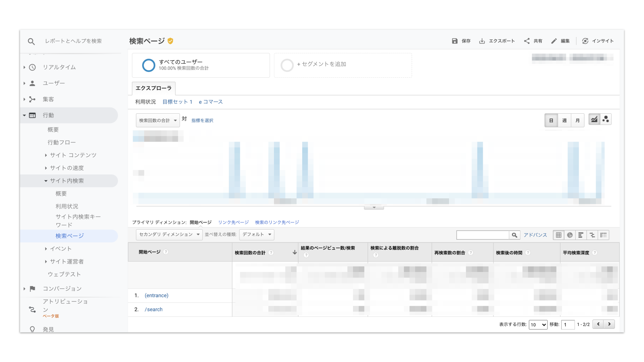Select the 目標セット 1 tab
Screen dimensions: 644x362
coord(177,102)
